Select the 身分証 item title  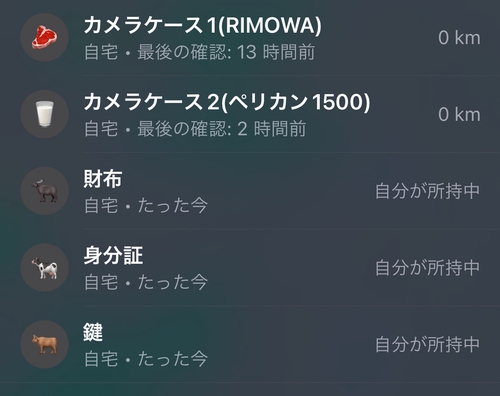[x=113, y=256]
